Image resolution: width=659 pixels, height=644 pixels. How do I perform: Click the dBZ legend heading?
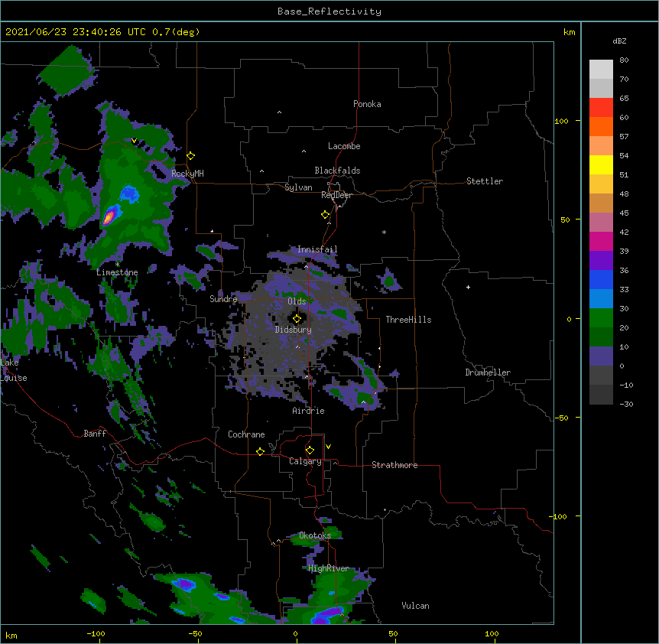619,41
